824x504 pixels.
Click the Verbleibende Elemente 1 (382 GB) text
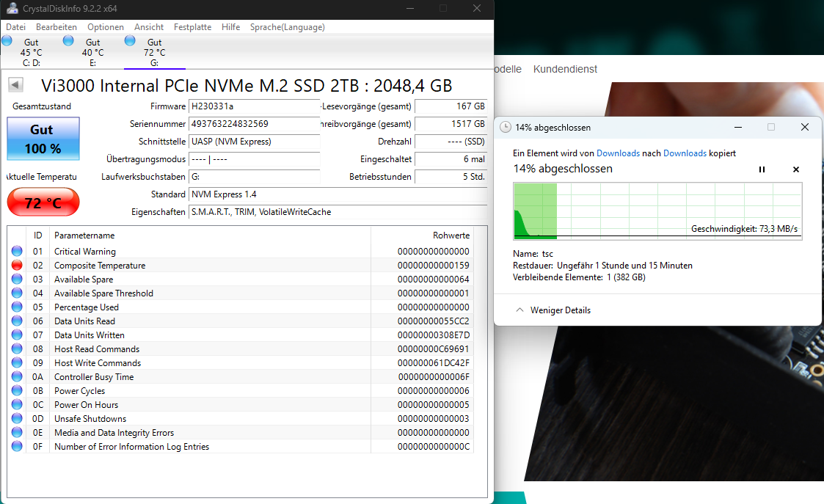[x=579, y=277]
